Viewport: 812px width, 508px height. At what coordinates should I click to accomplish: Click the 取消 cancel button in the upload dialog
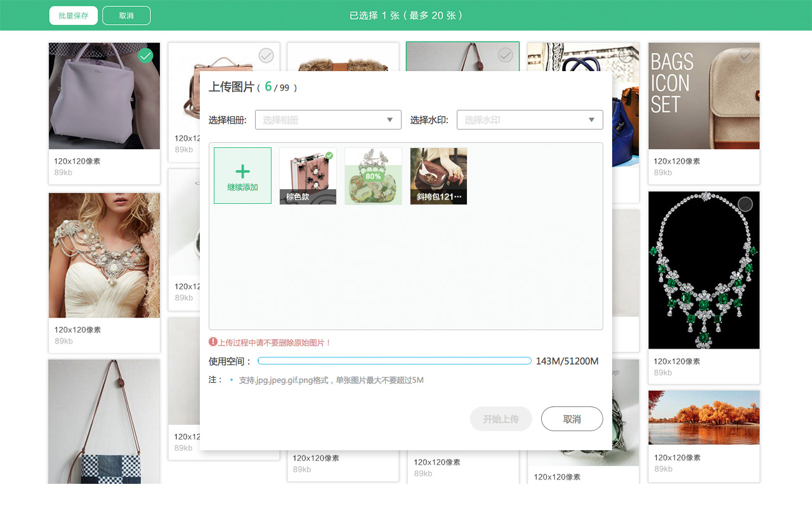tap(572, 418)
